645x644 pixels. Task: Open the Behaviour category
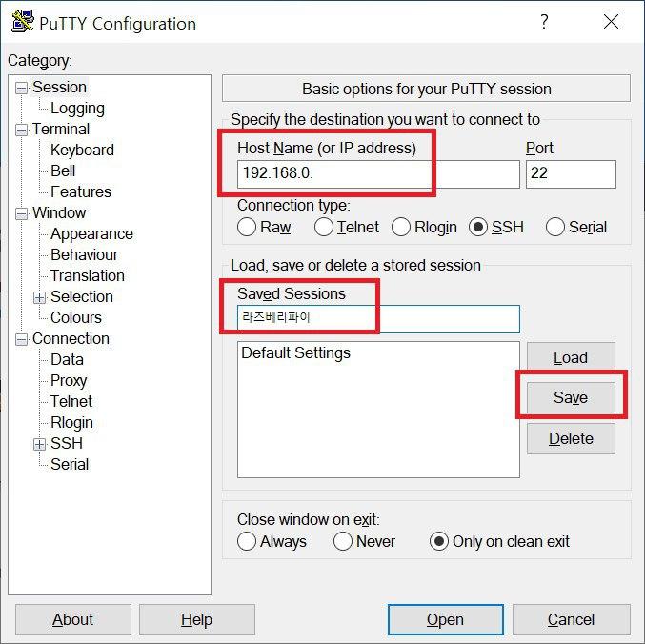click(85, 255)
